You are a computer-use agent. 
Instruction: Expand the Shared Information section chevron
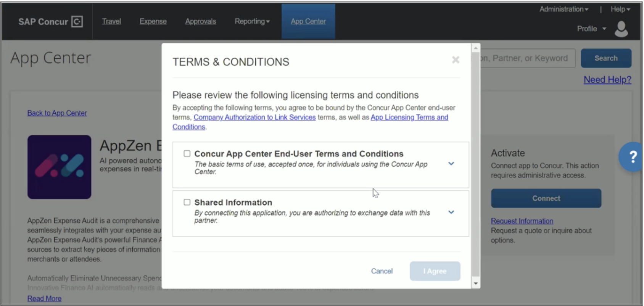click(x=451, y=212)
